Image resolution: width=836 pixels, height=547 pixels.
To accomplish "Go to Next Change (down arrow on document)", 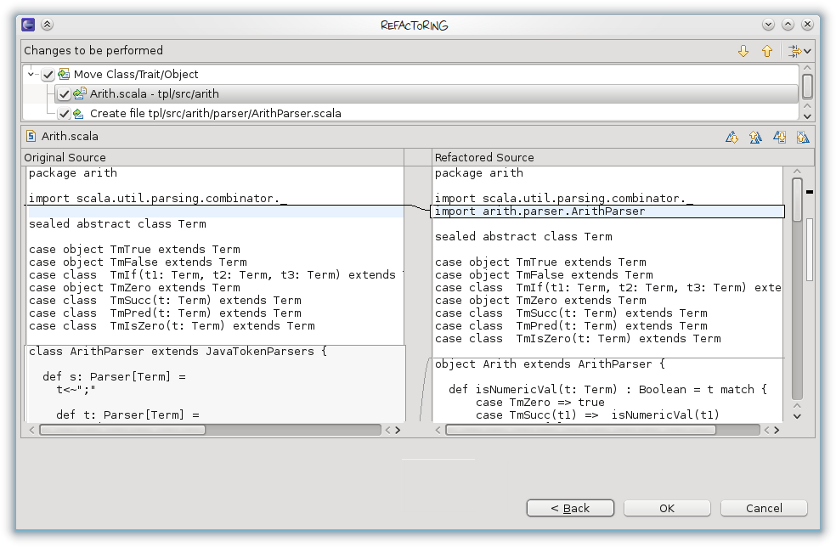I will pos(779,138).
